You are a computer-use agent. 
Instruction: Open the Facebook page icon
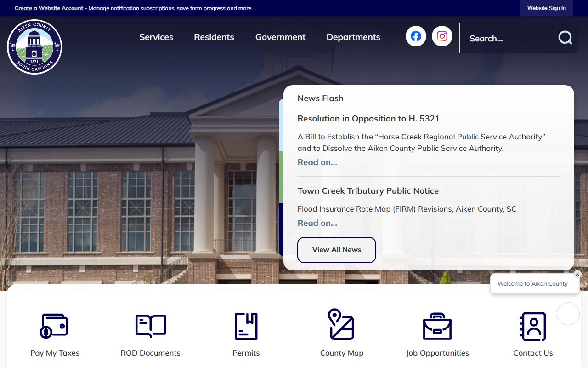click(416, 36)
